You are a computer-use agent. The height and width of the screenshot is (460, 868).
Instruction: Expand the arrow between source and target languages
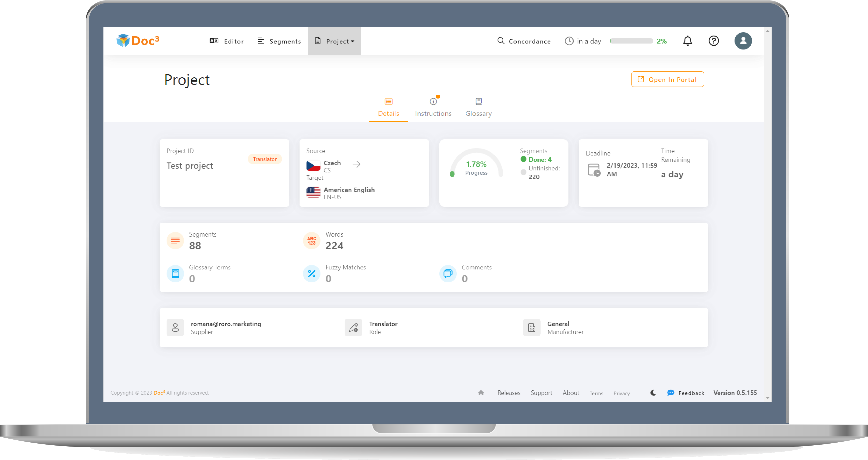click(x=357, y=164)
